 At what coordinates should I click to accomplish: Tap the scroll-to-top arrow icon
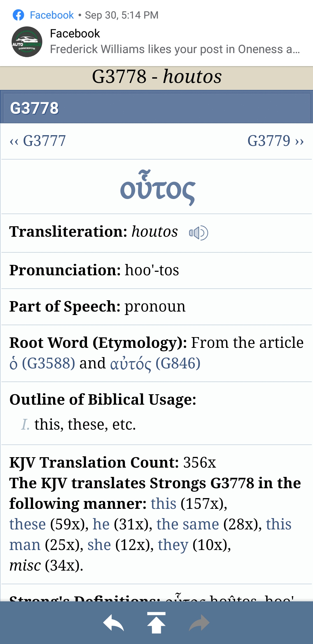(156, 623)
